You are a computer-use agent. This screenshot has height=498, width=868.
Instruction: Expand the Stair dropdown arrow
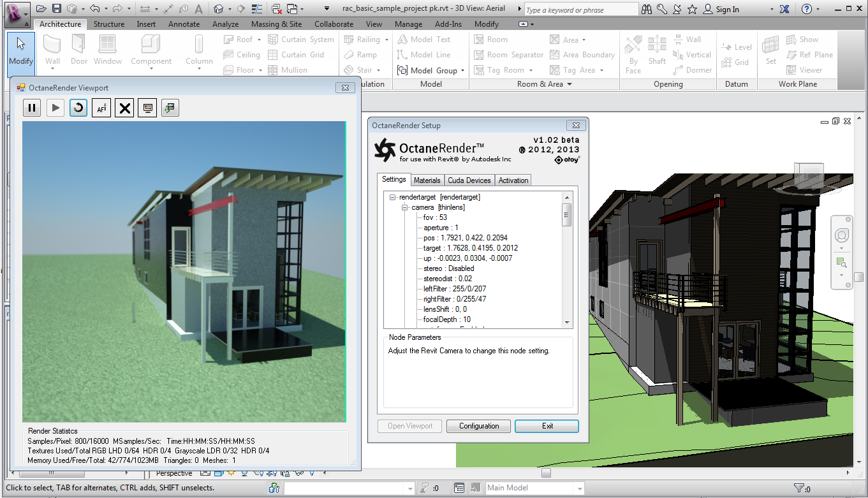click(x=378, y=70)
